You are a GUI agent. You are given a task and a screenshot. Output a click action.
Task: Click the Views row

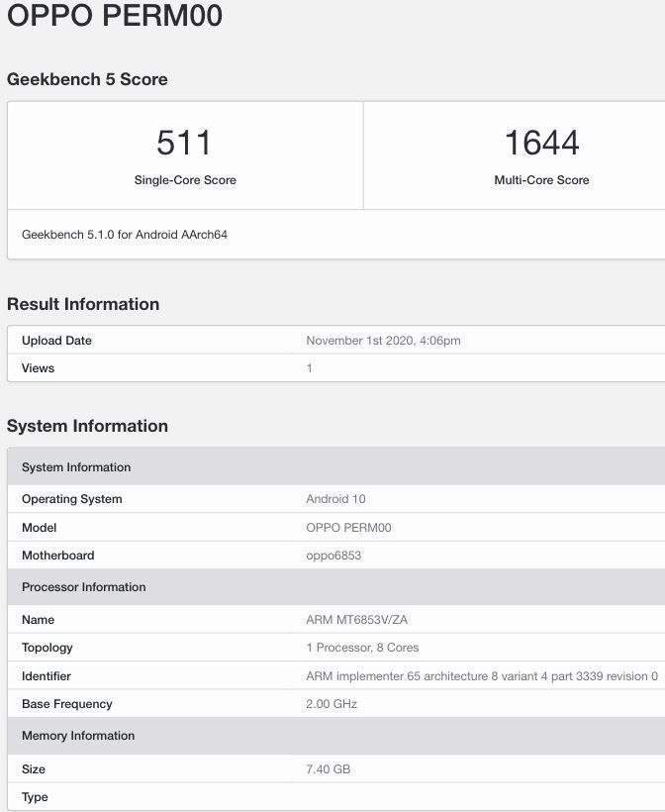(335, 368)
